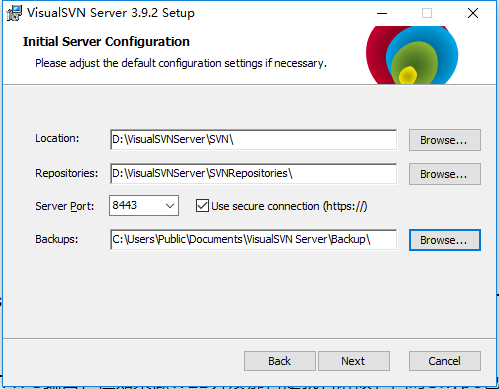Click inside the Location path field
The height and width of the screenshot is (389, 499).
(253, 140)
